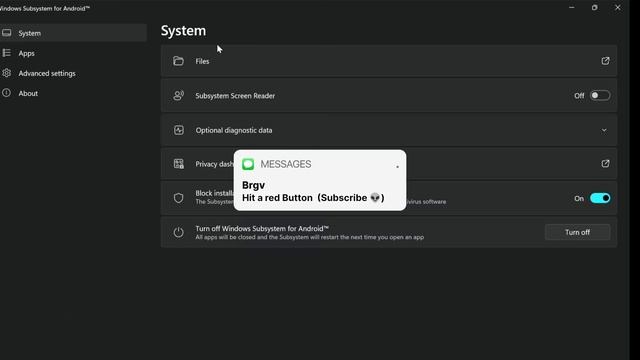
Task: Open Files via the external link icon
Action: (x=605, y=61)
